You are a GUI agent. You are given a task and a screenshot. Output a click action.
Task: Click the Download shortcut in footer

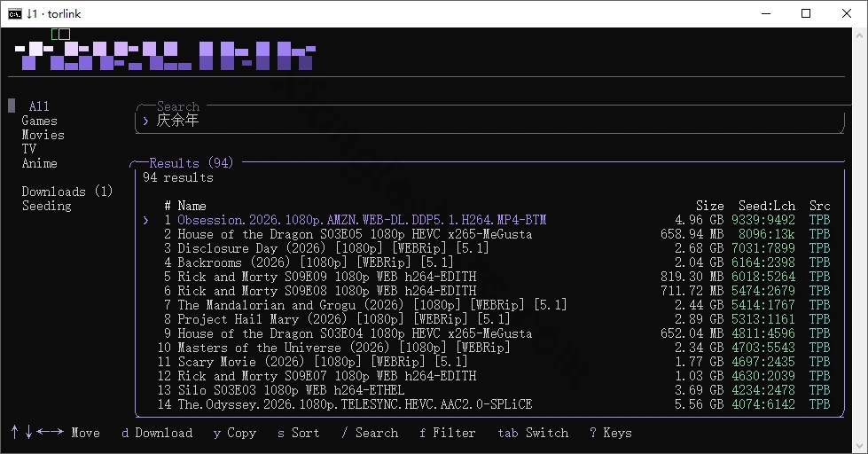157,433
